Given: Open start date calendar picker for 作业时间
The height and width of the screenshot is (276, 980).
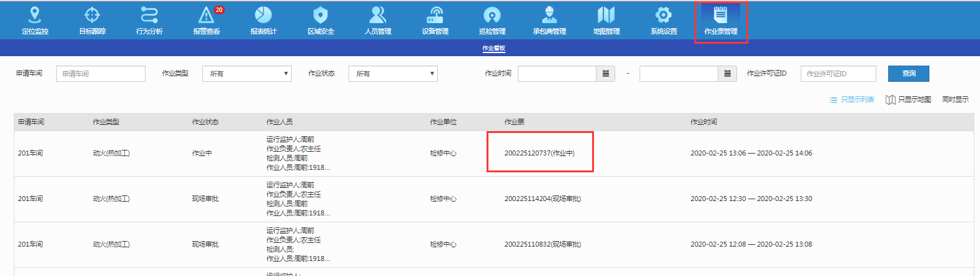Looking at the screenshot, I should (605, 74).
